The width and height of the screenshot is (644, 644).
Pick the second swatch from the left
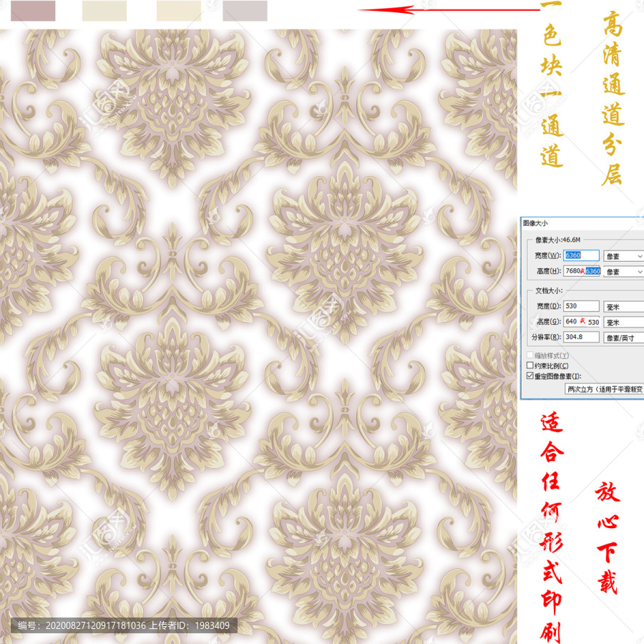(104, 11)
